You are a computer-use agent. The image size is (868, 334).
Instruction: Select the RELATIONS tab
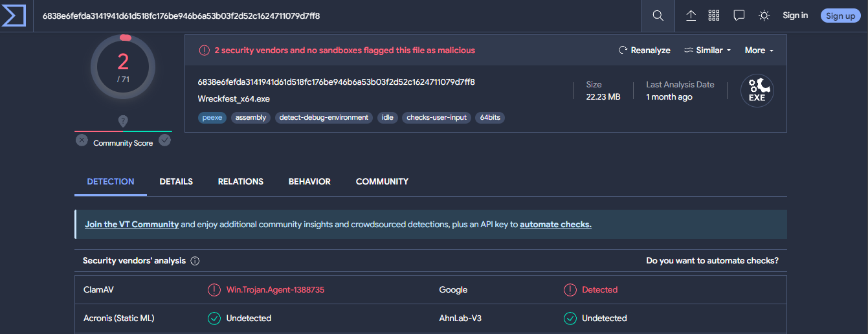coord(240,182)
